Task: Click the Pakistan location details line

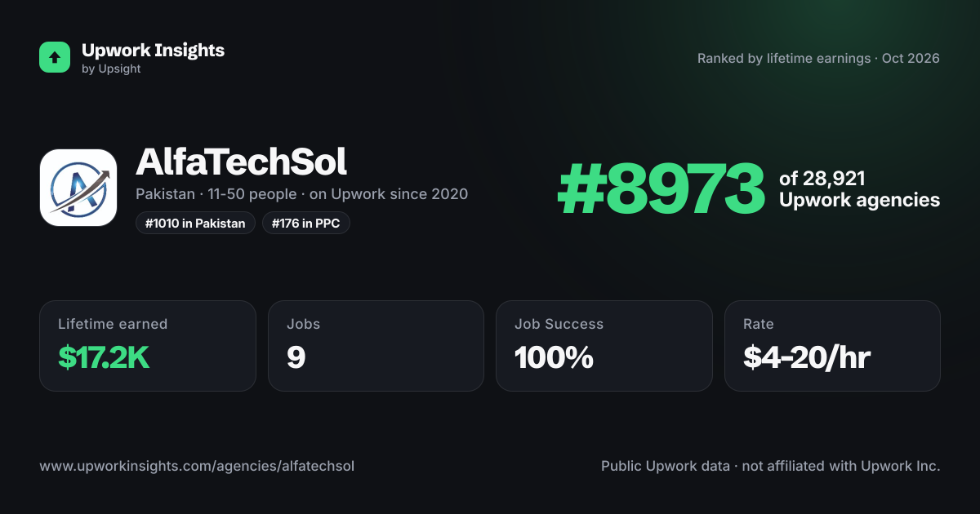Action: (301, 194)
